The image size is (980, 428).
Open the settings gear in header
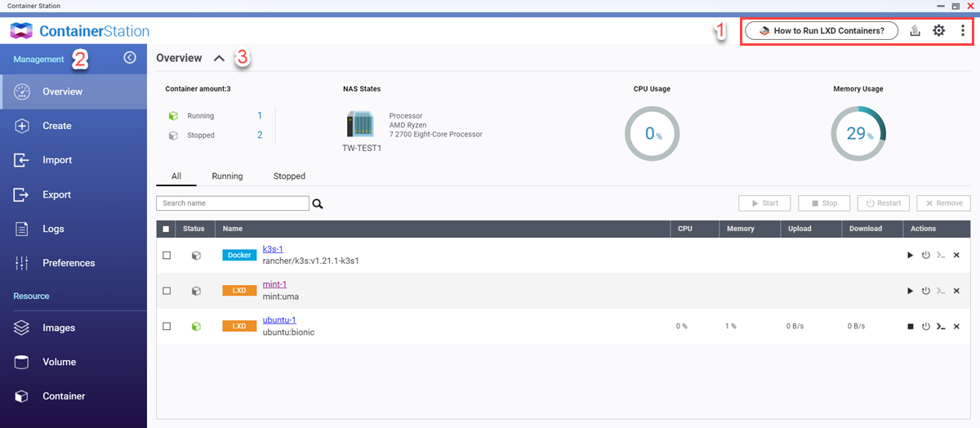pyautogui.click(x=939, y=31)
